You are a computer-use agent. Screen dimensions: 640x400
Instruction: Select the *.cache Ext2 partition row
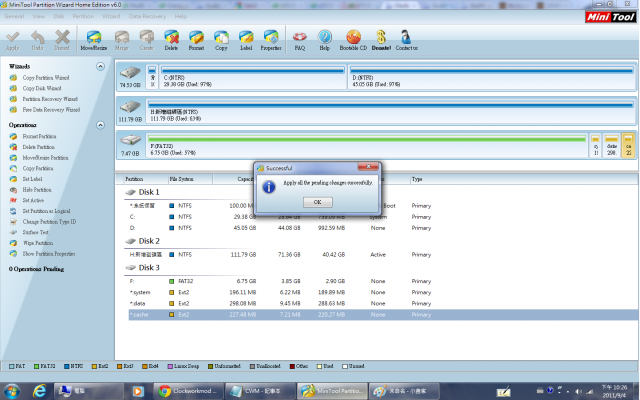pyautogui.click(x=384, y=315)
